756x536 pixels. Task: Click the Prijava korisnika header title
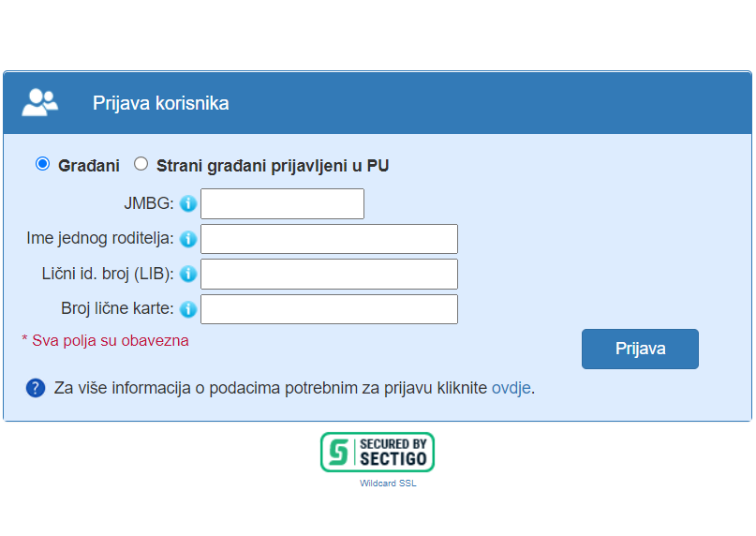[160, 103]
